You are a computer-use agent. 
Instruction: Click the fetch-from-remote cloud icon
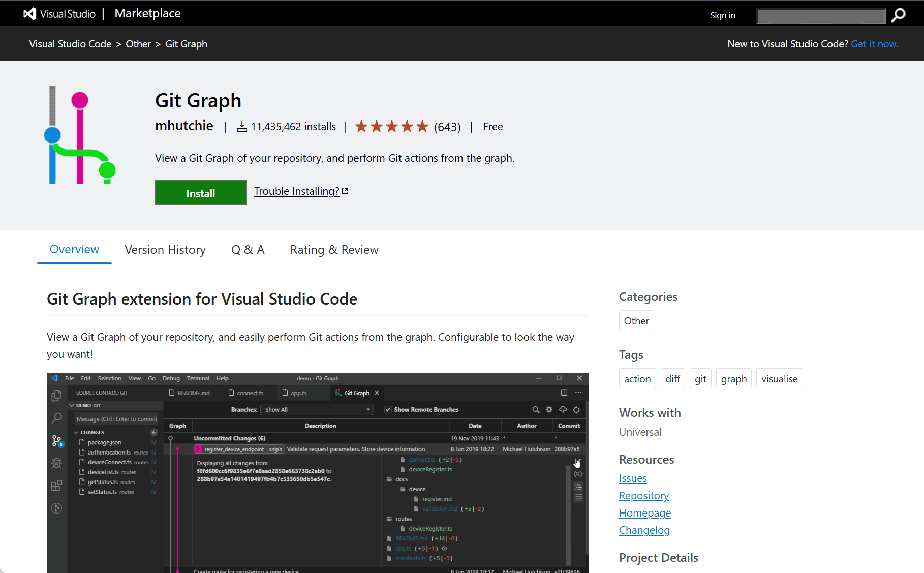(563, 409)
